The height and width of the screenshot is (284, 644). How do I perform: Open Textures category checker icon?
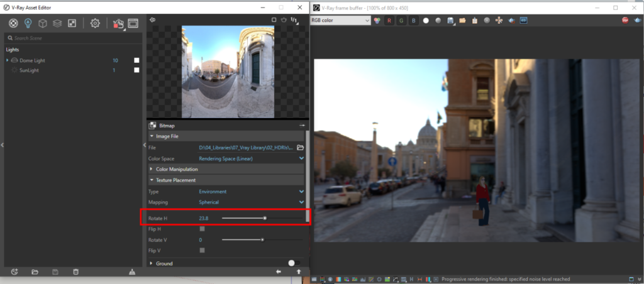point(72,23)
